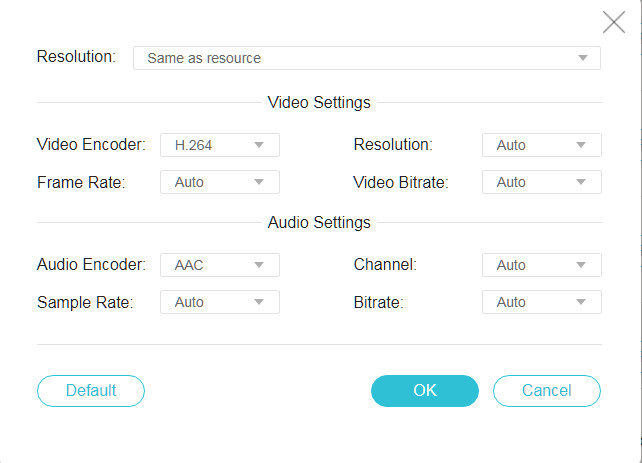Screen dimensions: 642x463
Task: Open the audio Channel dropdown
Action: click(x=541, y=265)
